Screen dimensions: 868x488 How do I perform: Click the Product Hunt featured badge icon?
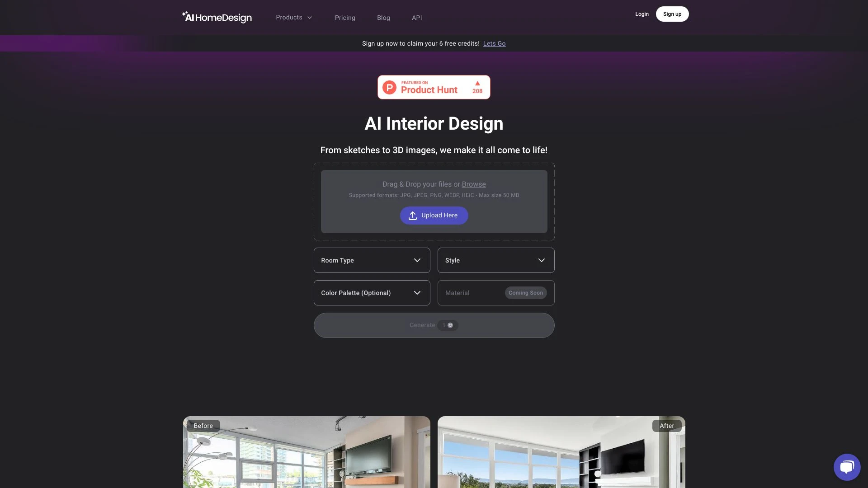tap(434, 87)
